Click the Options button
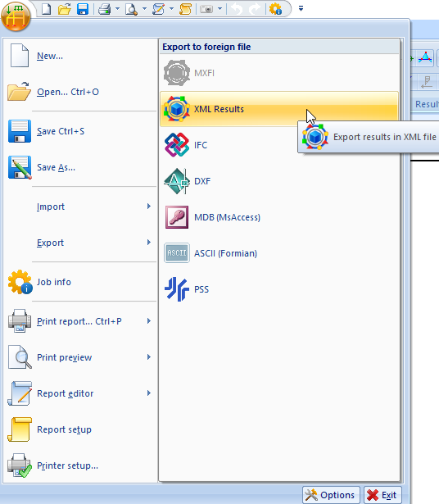Screen dimensions: 439x504 coord(331,495)
